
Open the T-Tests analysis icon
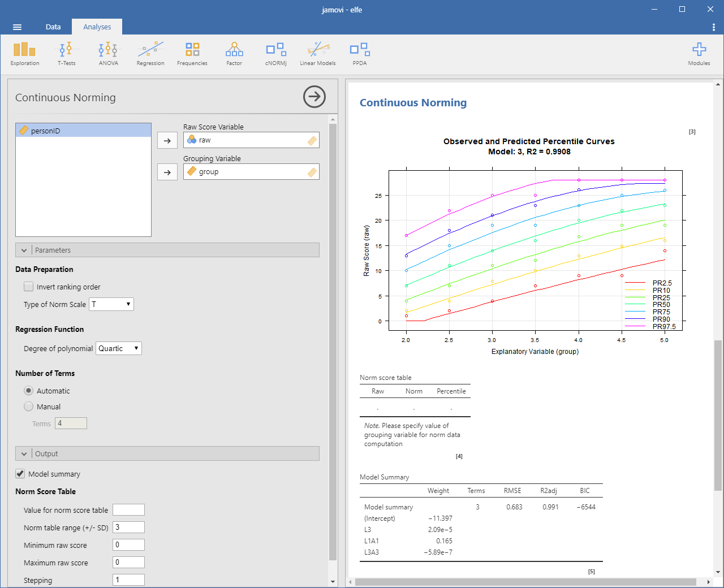click(x=66, y=54)
